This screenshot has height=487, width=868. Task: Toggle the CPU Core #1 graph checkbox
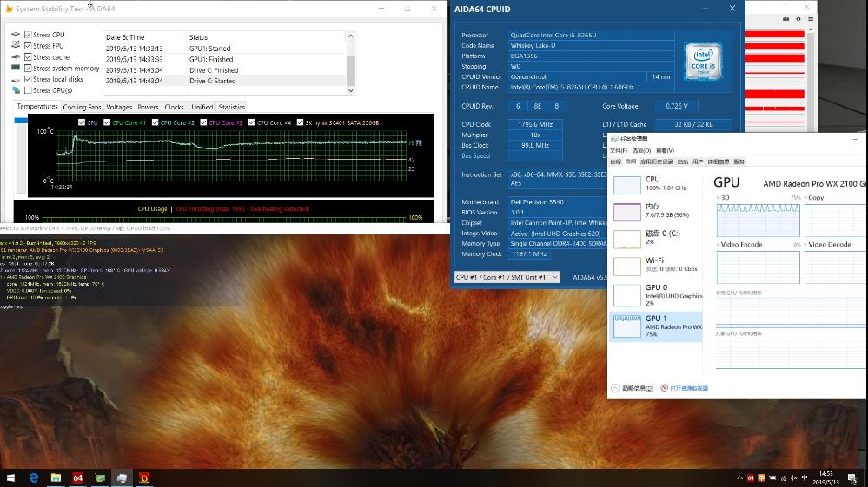coord(109,122)
